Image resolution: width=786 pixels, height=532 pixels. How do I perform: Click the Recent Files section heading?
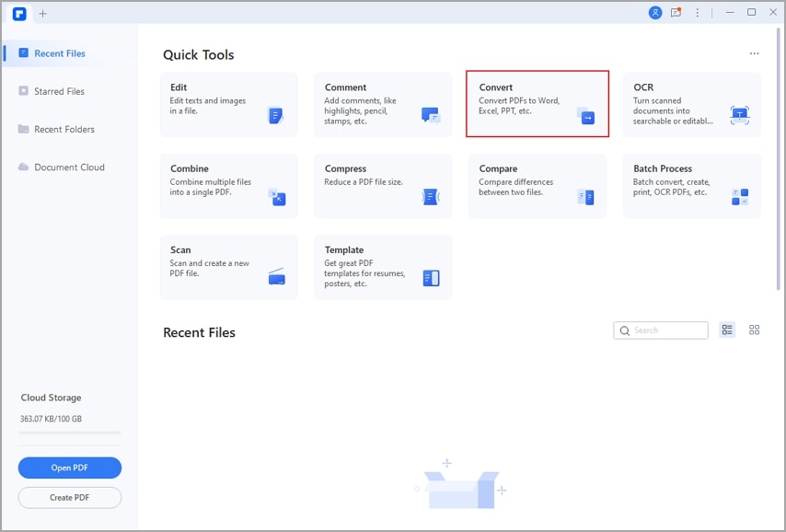(199, 332)
